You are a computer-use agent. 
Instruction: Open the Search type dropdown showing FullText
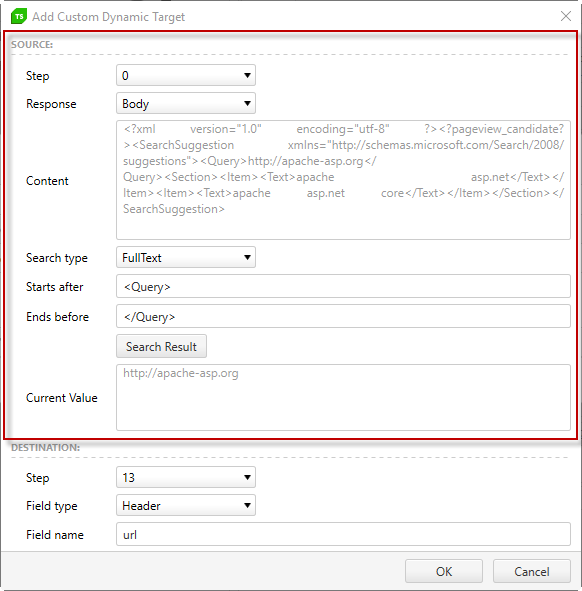click(x=186, y=257)
